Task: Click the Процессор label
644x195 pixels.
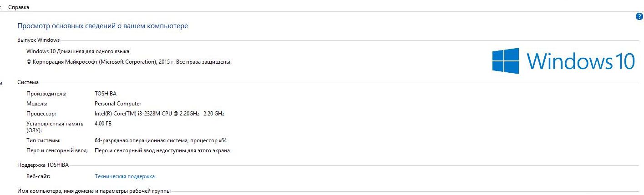Action: (41, 114)
